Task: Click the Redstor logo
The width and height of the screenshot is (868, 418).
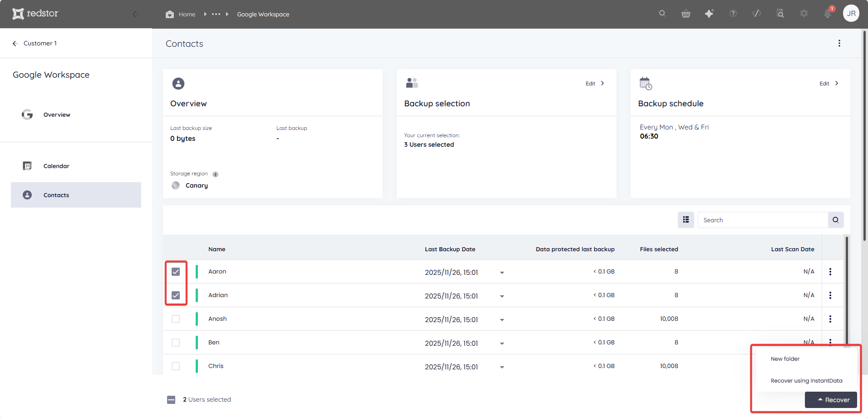Action: tap(35, 14)
